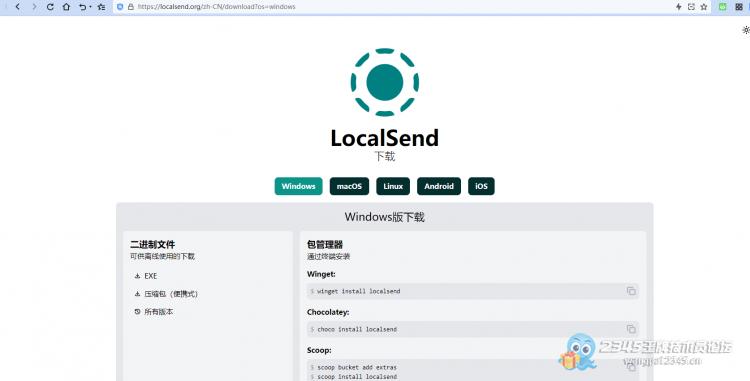Click the 'LocalSend' title text
Viewport: 750px width, 381px height.
point(385,138)
